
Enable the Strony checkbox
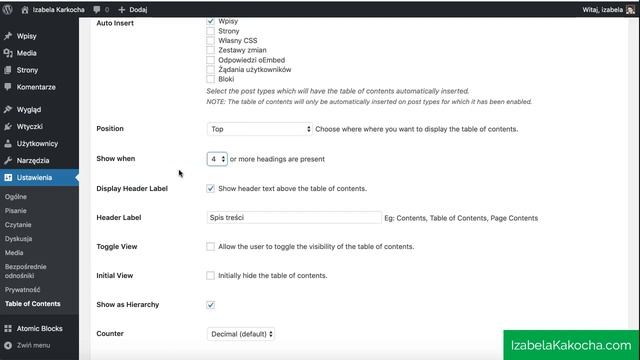[210, 31]
